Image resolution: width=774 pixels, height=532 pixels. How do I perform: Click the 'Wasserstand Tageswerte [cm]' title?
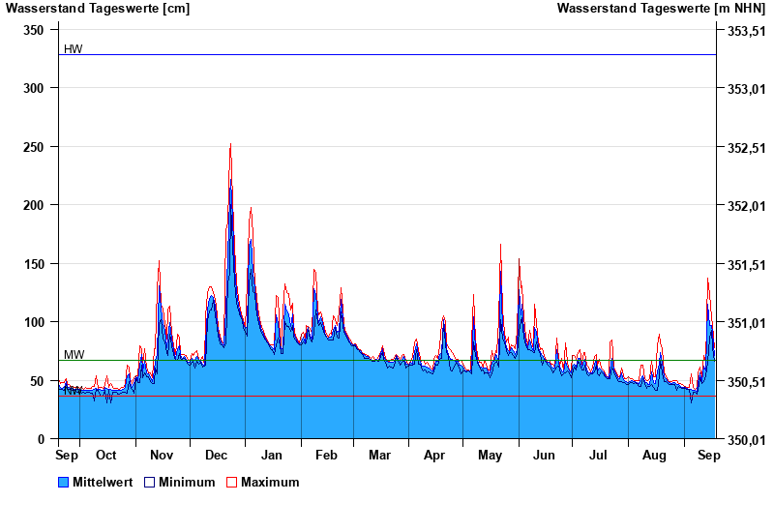pos(98,9)
